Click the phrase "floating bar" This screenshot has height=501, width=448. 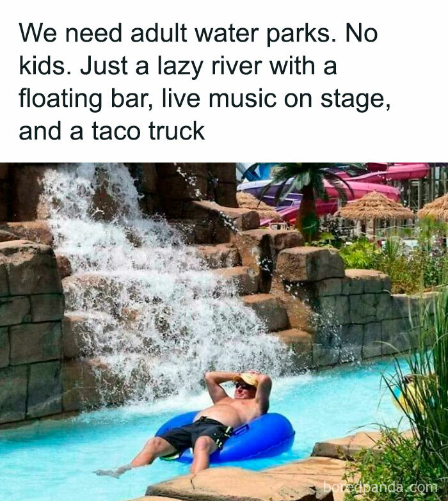point(84,99)
